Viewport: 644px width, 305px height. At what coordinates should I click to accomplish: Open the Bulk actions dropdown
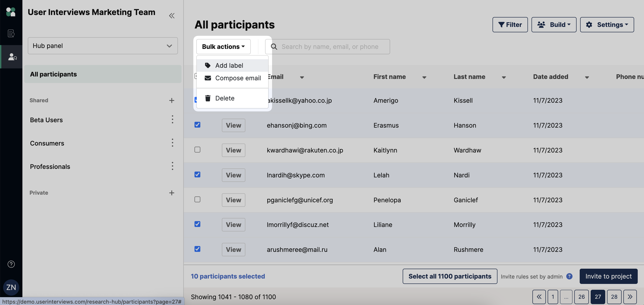point(223,47)
